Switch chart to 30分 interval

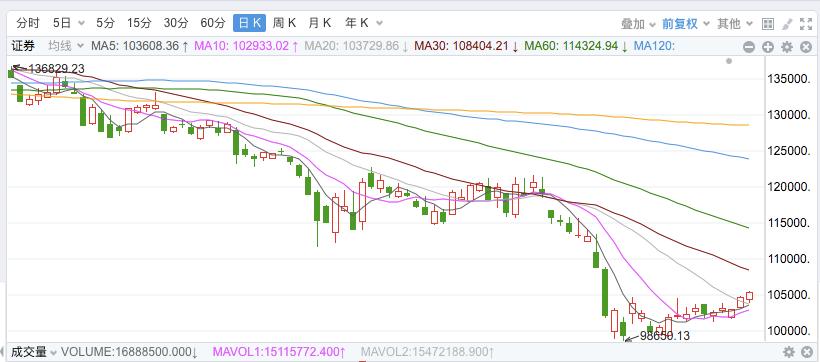coord(176,23)
